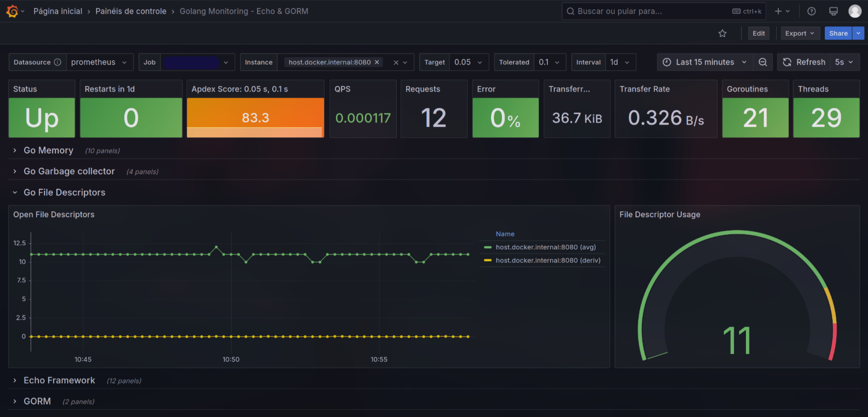Click the green avg series color swatch
The height and width of the screenshot is (417, 868).
pos(487,247)
